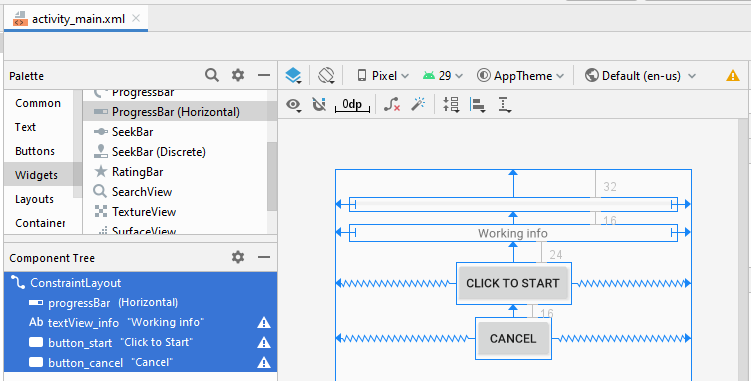The height and width of the screenshot is (381, 751).
Task: Open Palette settings gear
Action: point(238,75)
